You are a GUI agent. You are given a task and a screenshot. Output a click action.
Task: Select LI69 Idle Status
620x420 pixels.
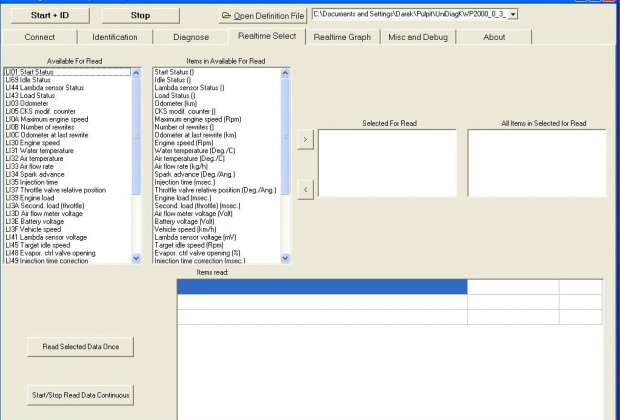tap(67, 80)
